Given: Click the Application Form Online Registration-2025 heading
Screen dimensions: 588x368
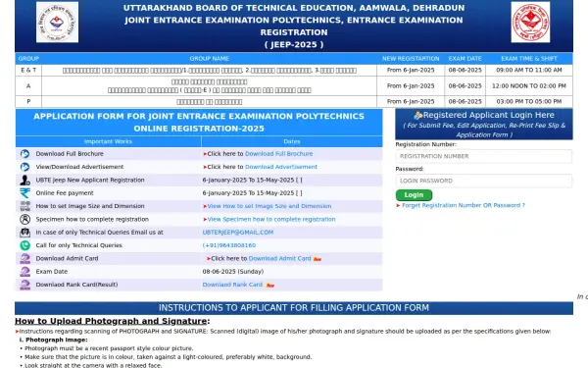Looking at the screenshot, I should click(199, 123).
